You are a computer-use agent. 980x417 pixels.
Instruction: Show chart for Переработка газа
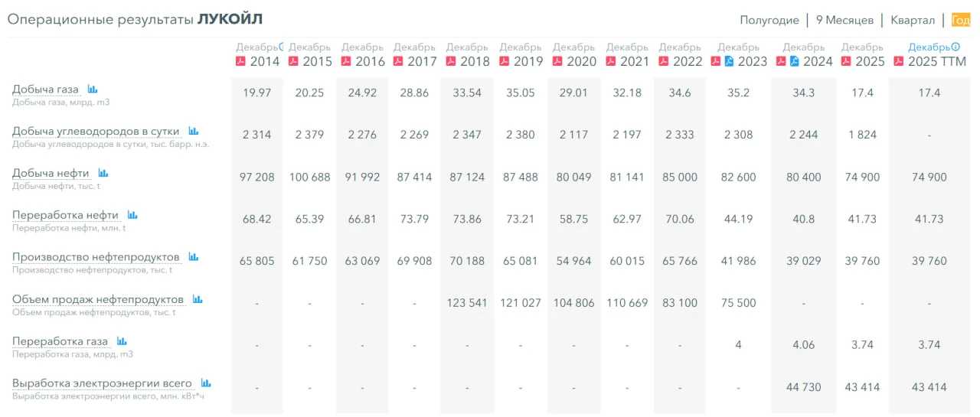pos(122,341)
